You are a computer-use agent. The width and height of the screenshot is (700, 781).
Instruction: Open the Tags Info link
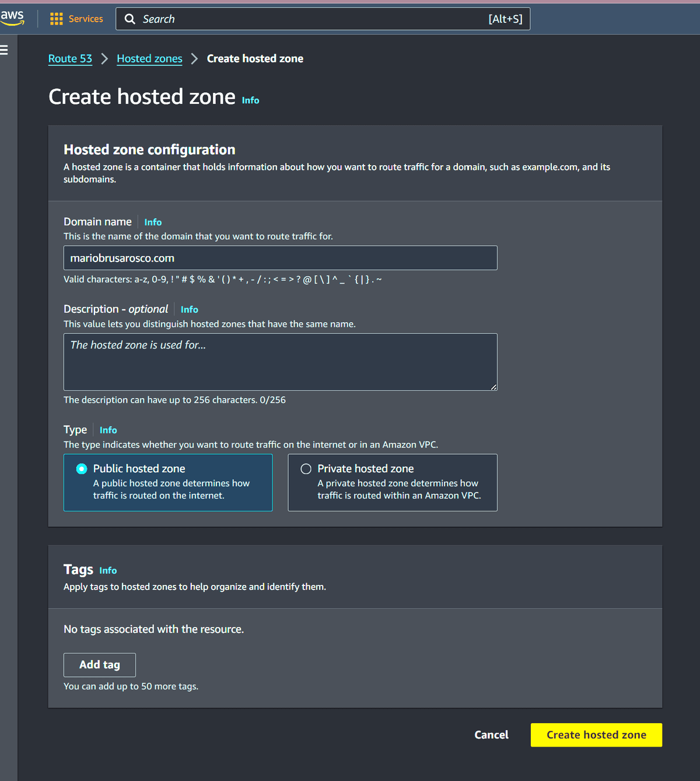(108, 570)
